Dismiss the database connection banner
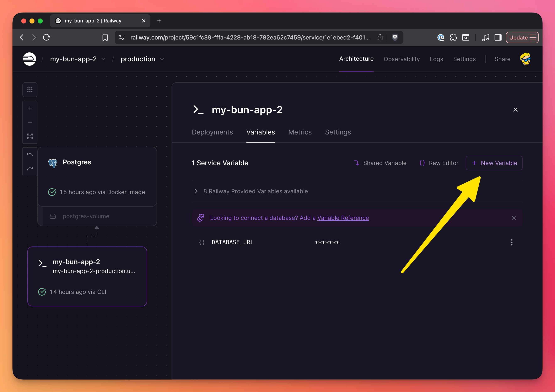The height and width of the screenshot is (392, 555). pos(514,218)
